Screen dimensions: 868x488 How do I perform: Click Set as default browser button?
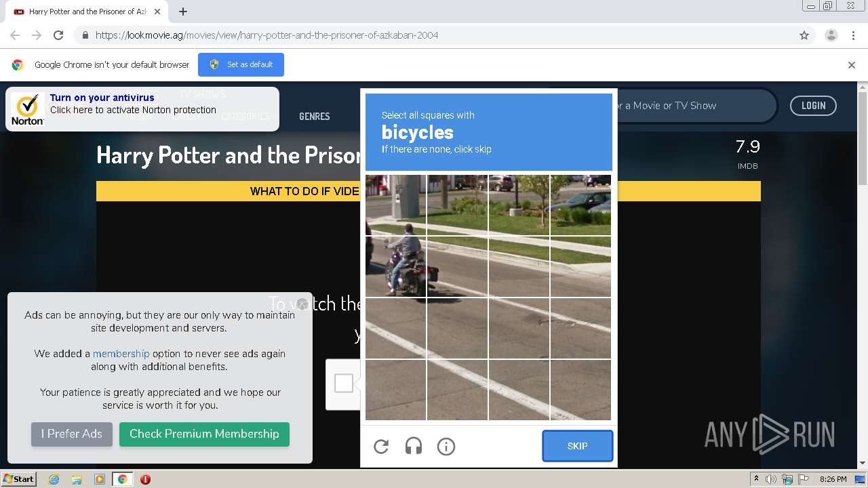pyautogui.click(x=241, y=64)
